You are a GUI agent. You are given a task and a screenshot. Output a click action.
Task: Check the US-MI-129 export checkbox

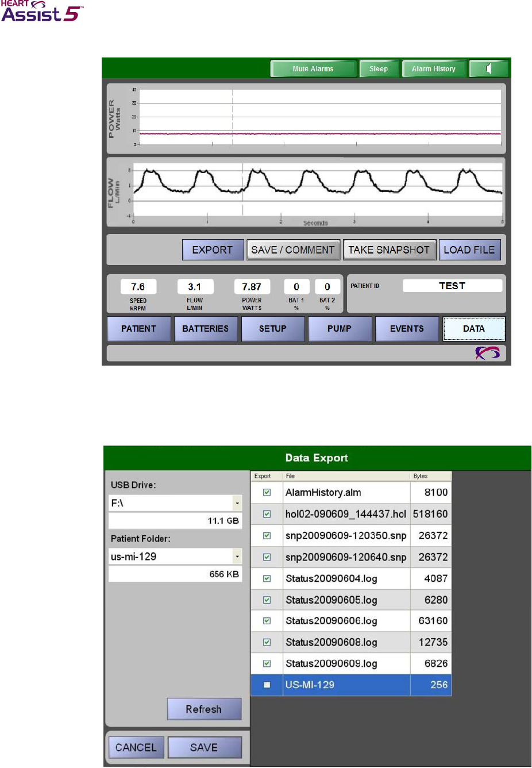[x=267, y=685]
